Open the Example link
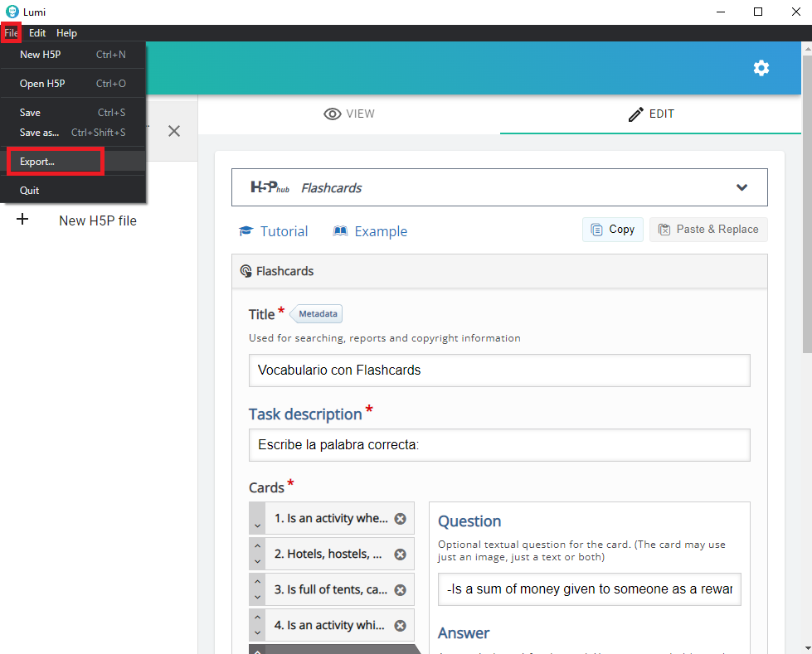812x654 pixels. [x=371, y=231]
